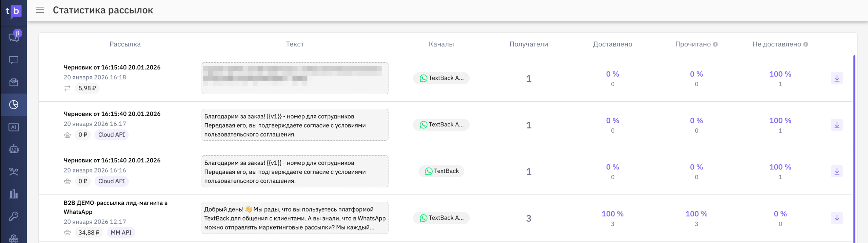Open the chatbot robot sidebar icon
This screenshot has height=243, width=868.
(14, 149)
